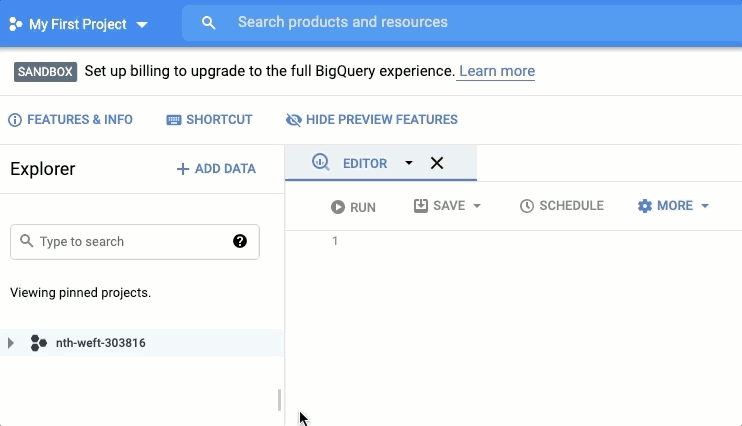Click the More gear icon
Viewport: 742px width, 426px height.
point(645,206)
